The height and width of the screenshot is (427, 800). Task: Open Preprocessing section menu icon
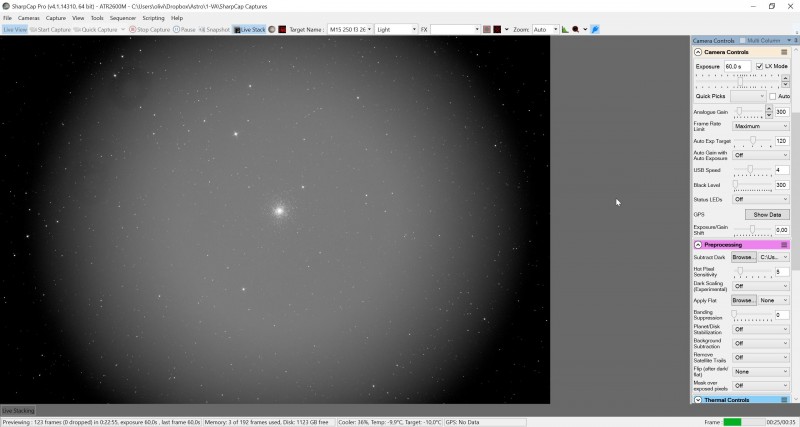(x=784, y=245)
